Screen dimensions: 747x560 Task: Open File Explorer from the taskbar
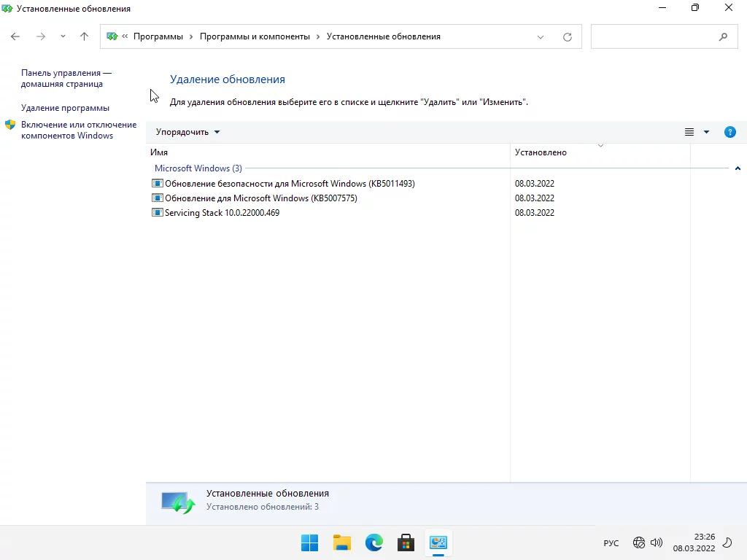342,542
